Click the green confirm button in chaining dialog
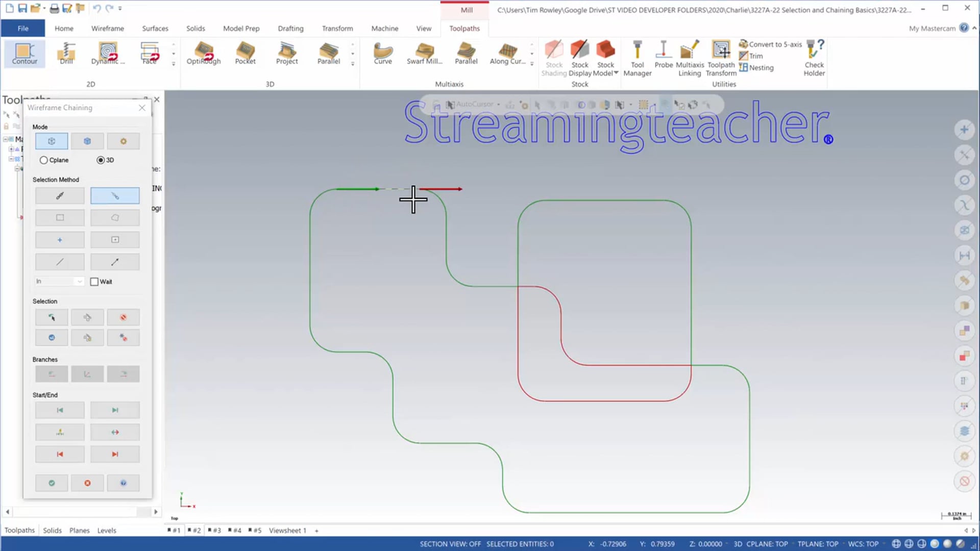This screenshot has height=551, width=980. pyautogui.click(x=52, y=482)
